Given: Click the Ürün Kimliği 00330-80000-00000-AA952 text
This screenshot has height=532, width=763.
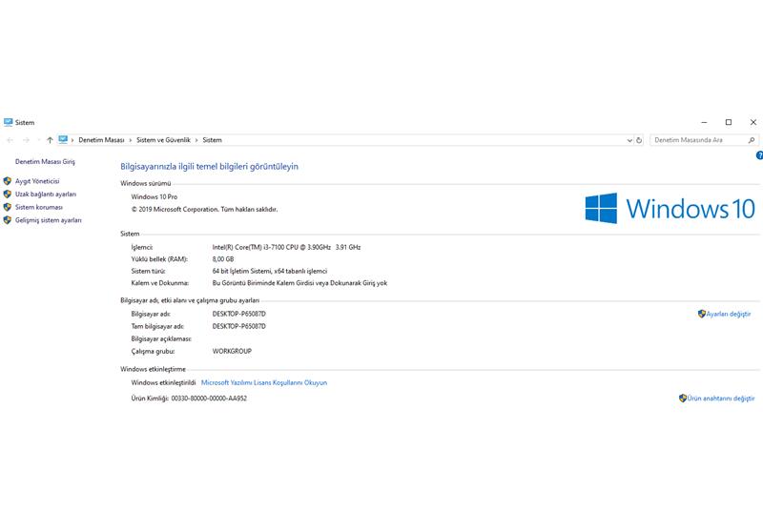Looking at the screenshot, I should tap(189, 399).
